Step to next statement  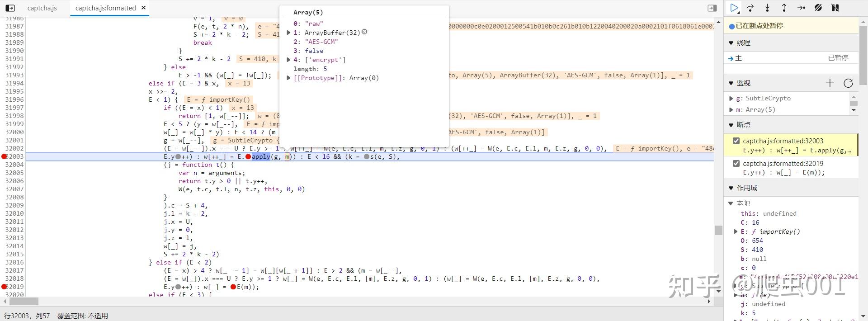point(801,8)
